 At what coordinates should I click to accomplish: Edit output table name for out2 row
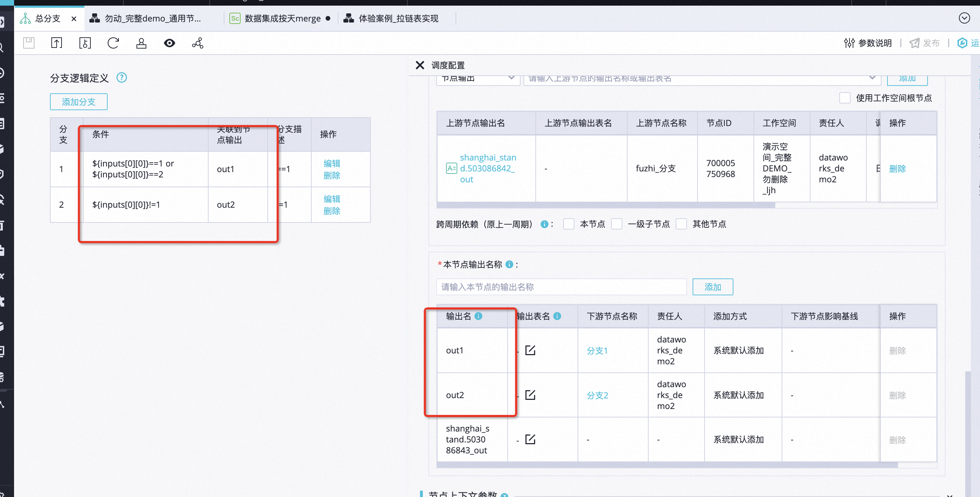click(x=530, y=395)
